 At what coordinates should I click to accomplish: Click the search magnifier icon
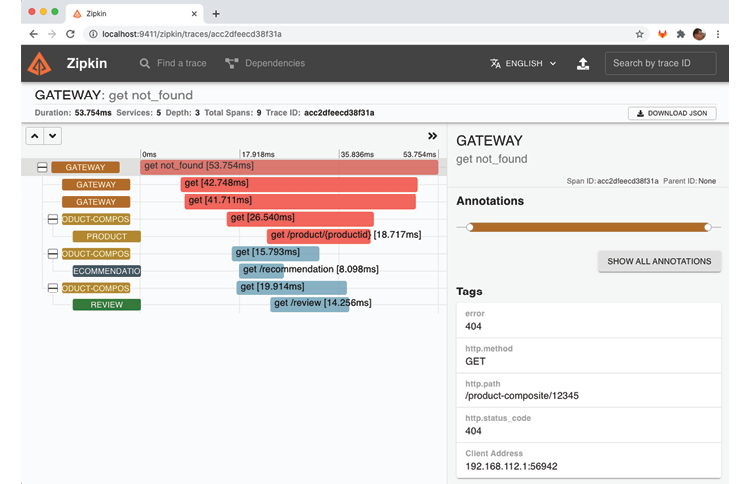144,63
